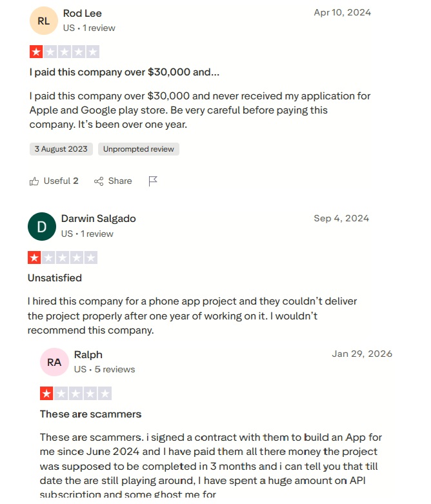Viewport: 431px width, 504px height.
Task: Open Ralph's profile name link
Action: pos(88,355)
